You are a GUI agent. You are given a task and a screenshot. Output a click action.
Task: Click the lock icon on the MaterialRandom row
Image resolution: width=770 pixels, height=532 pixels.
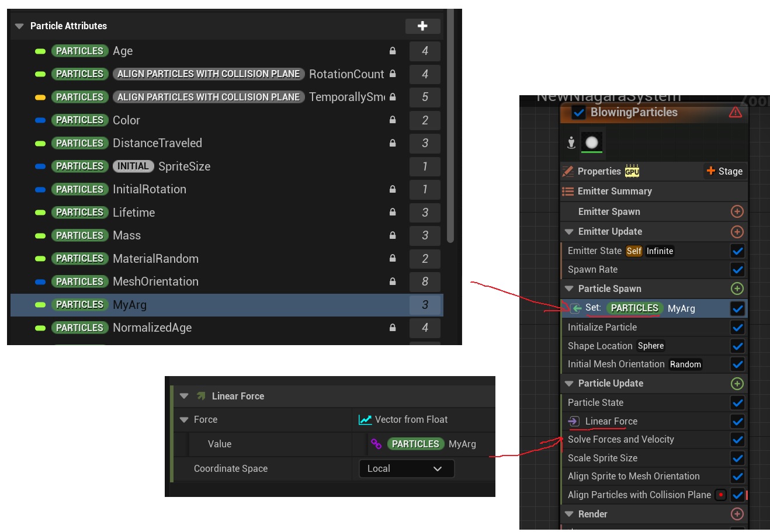[x=393, y=258]
